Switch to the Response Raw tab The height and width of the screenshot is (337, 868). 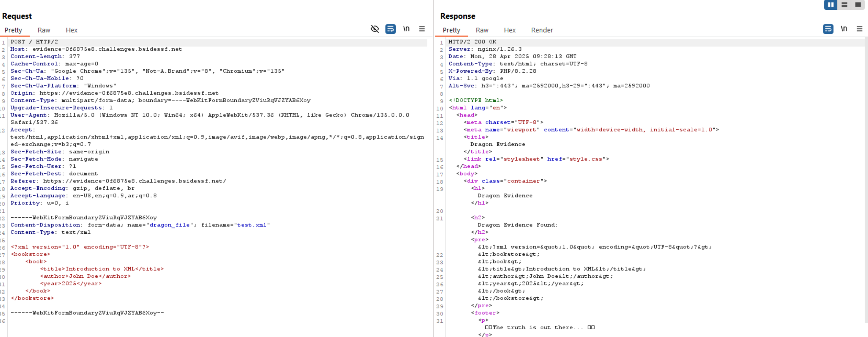tap(482, 30)
